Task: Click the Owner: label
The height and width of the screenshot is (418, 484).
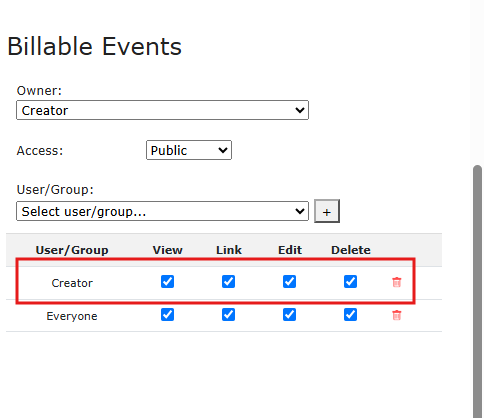Action: coord(39,90)
